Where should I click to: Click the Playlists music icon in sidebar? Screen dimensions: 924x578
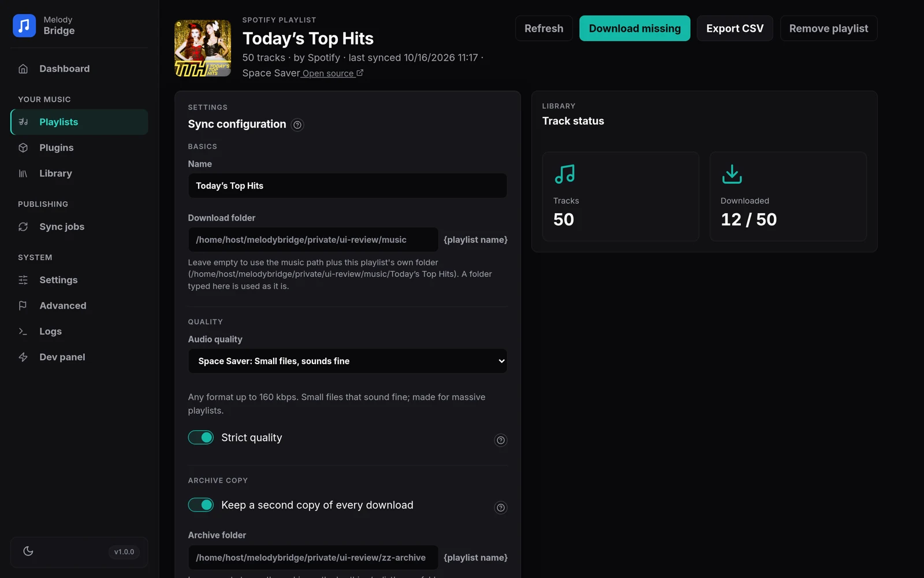point(23,122)
